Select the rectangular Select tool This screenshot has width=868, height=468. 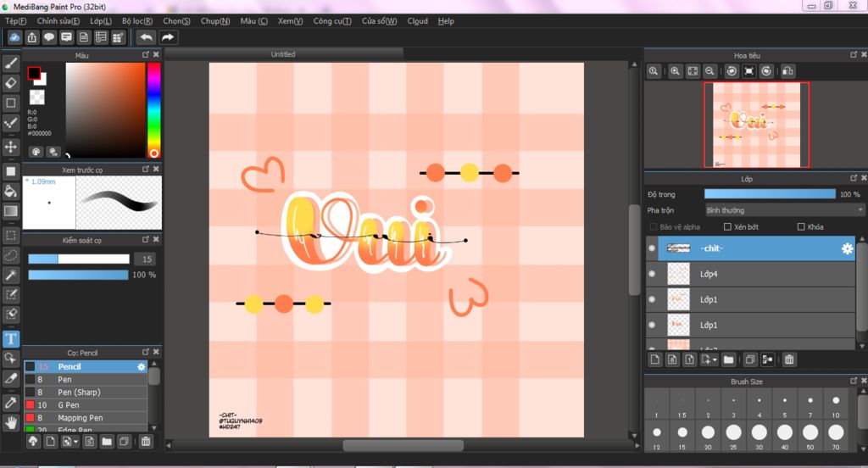(x=10, y=236)
